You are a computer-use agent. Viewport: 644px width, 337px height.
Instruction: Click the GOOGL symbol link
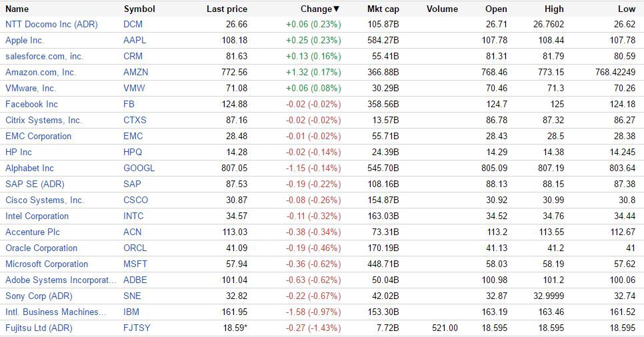pos(139,168)
